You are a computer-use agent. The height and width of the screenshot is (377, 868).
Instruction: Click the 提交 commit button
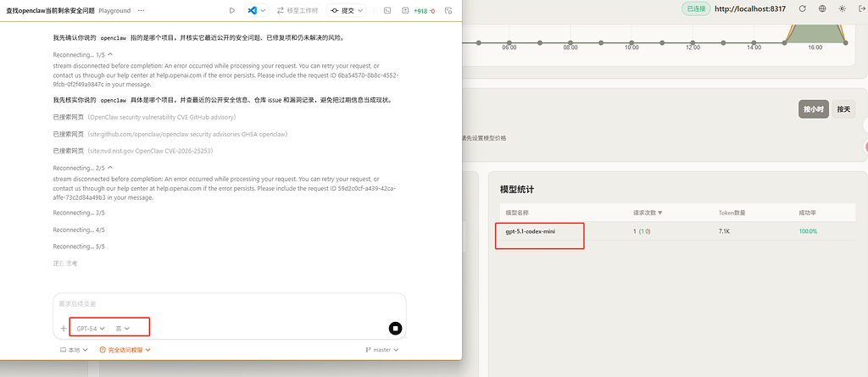tap(342, 10)
